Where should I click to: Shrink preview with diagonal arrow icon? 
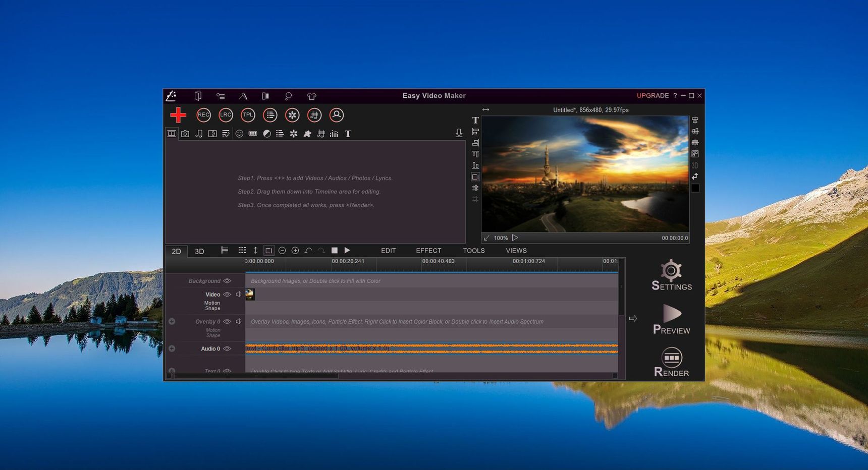tap(486, 238)
